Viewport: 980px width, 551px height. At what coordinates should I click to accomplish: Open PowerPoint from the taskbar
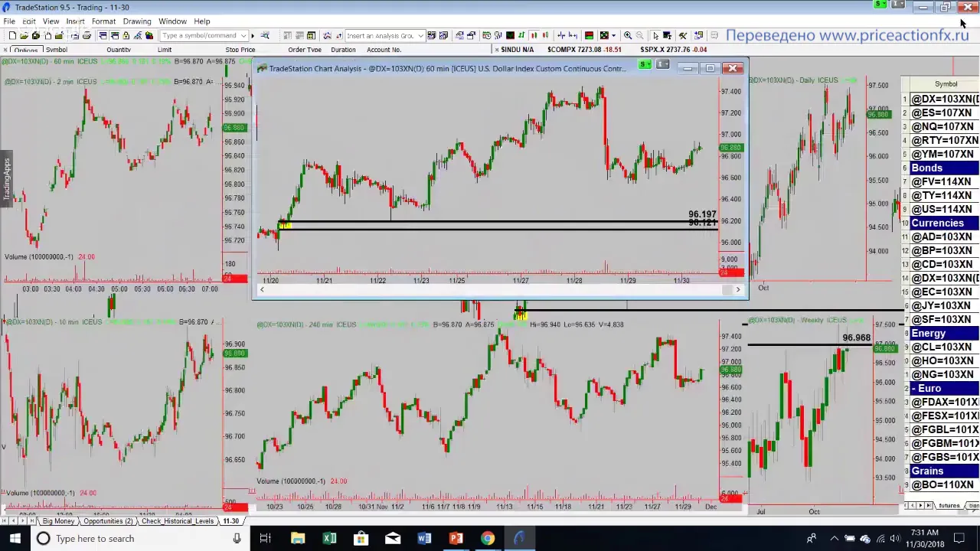pos(456,539)
